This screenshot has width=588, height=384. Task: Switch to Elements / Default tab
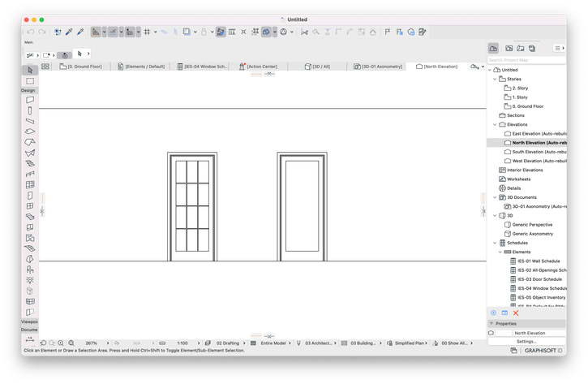click(141, 67)
